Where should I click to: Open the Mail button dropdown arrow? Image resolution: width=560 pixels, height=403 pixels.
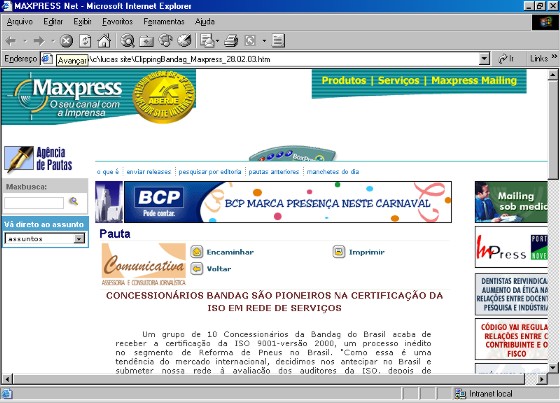point(217,41)
